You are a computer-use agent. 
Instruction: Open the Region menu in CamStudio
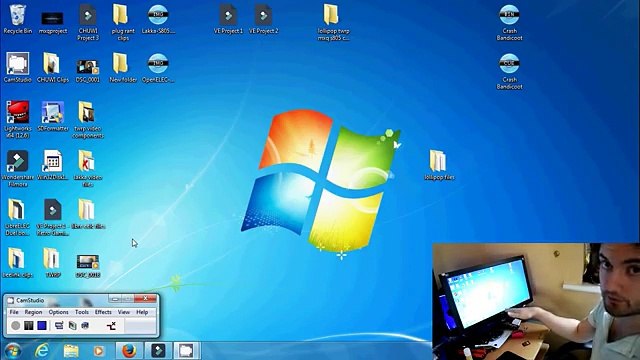click(33, 312)
